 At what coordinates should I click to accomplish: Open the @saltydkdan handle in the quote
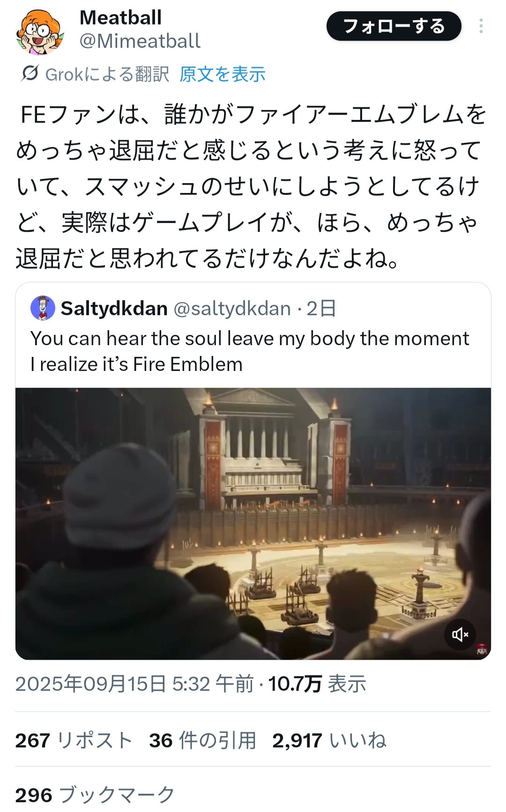232,309
